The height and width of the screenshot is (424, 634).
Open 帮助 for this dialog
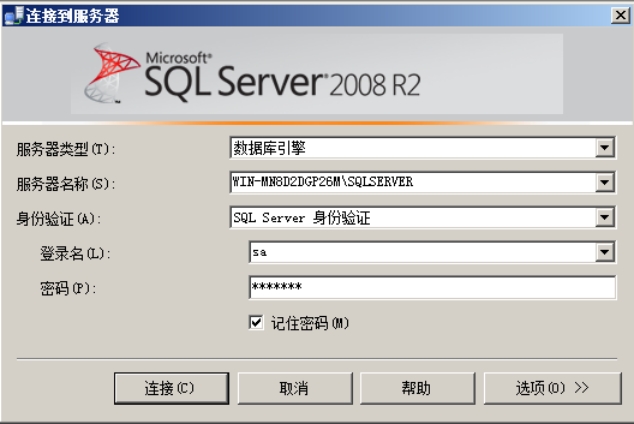[x=416, y=388]
